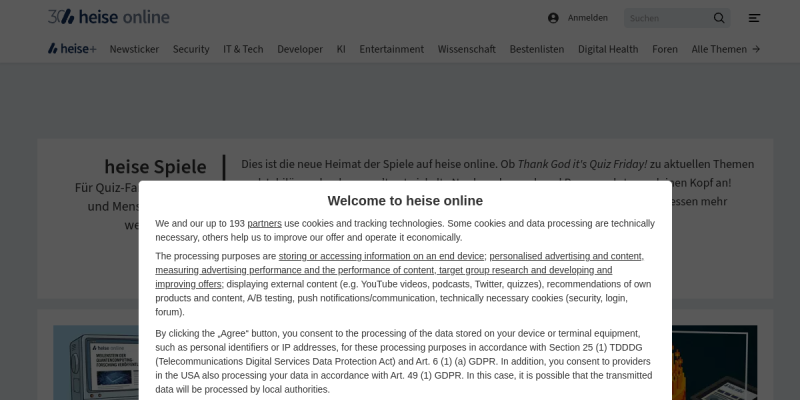Click the user account icon
Image resolution: width=800 pixels, height=400 pixels.
point(553,18)
